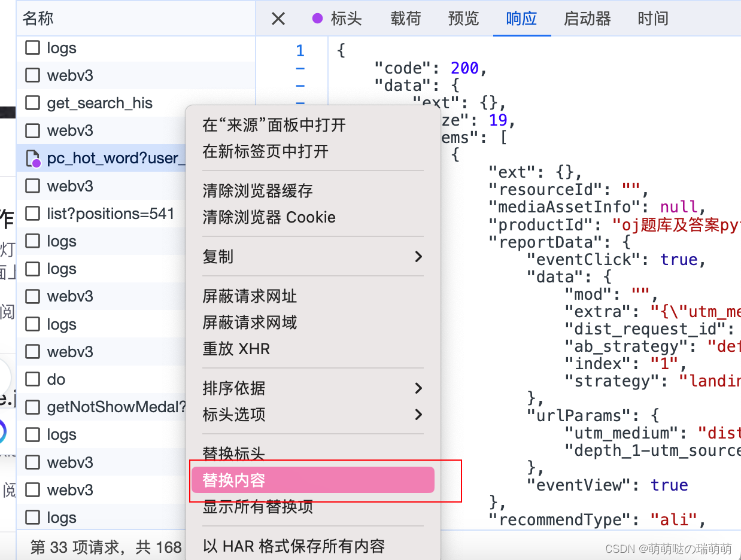
Task: Select 以 HAR 格式保存所有内容 option
Action: click(312, 546)
